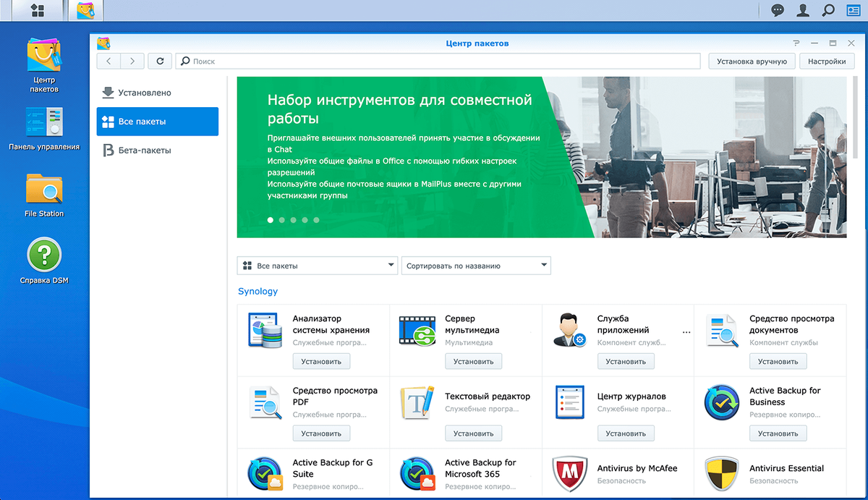Open the help question mark in window title
Viewport: 868px width, 500px height.
click(x=796, y=43)
